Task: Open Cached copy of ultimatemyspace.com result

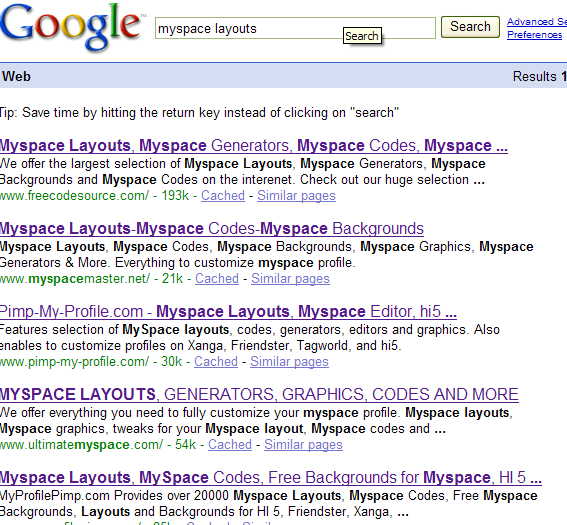Action: [230, 444]
